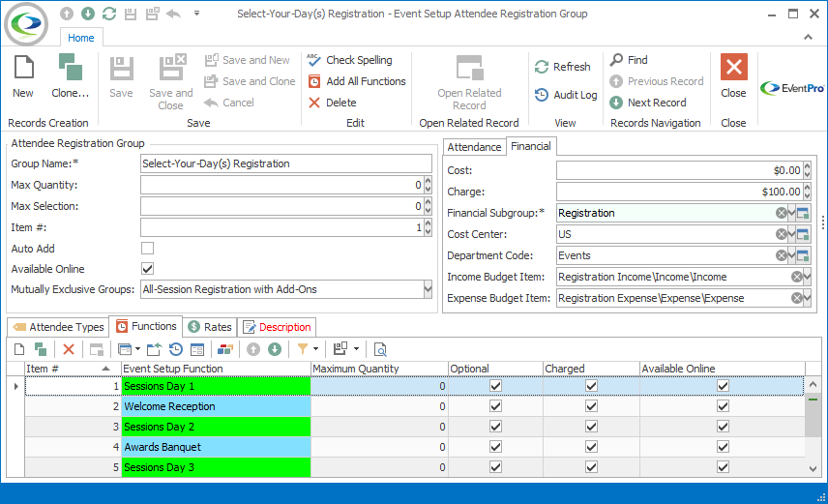This screenshot has width=828, height=504.
Task: Switch to the Attendance tab
Action: (474, 147)
